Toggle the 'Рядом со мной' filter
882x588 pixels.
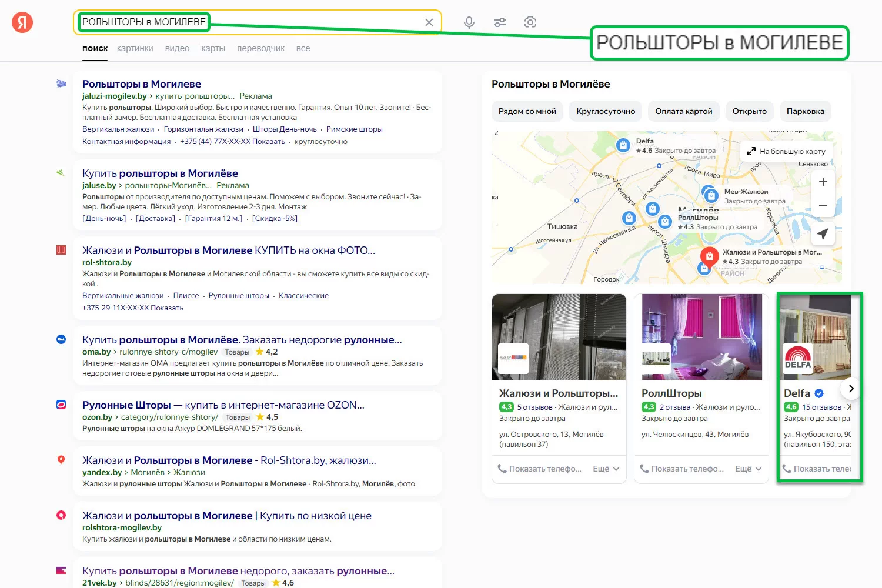(x=527, y=111)
